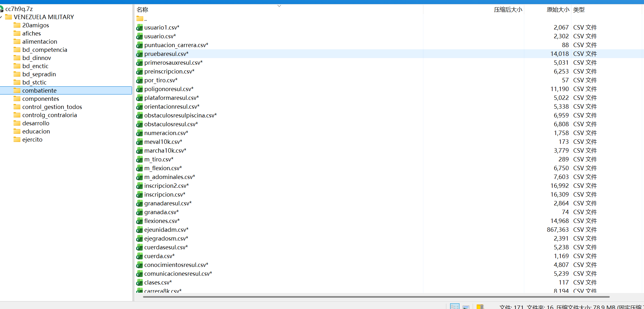Click the horizontal scrollbar in file list
This screenshot has height=309, width=644.
coord(376,297)
